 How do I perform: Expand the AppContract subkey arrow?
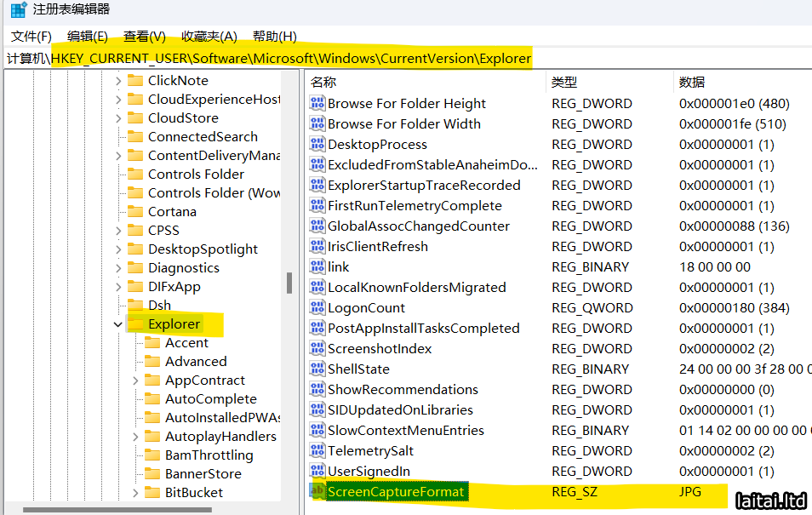(x=135, y=381)
